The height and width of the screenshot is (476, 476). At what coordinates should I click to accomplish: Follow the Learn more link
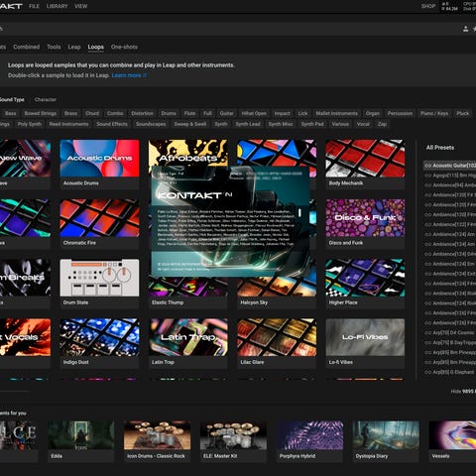coord(129,75)
